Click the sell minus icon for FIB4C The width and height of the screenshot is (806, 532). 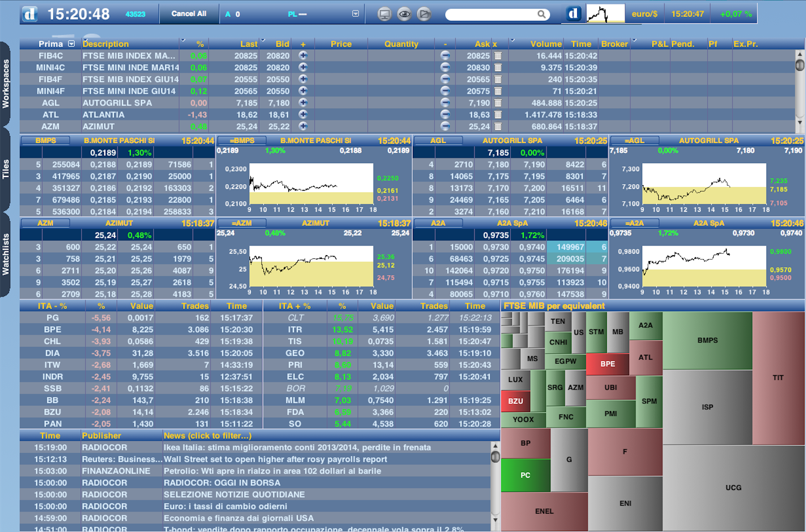pyautogui.click(x=445, y=56)
